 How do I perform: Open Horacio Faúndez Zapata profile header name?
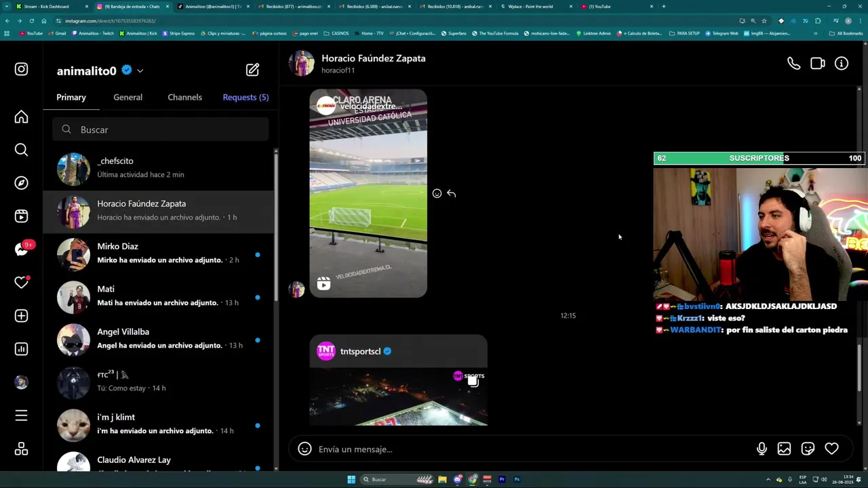[x=373, y=58]
